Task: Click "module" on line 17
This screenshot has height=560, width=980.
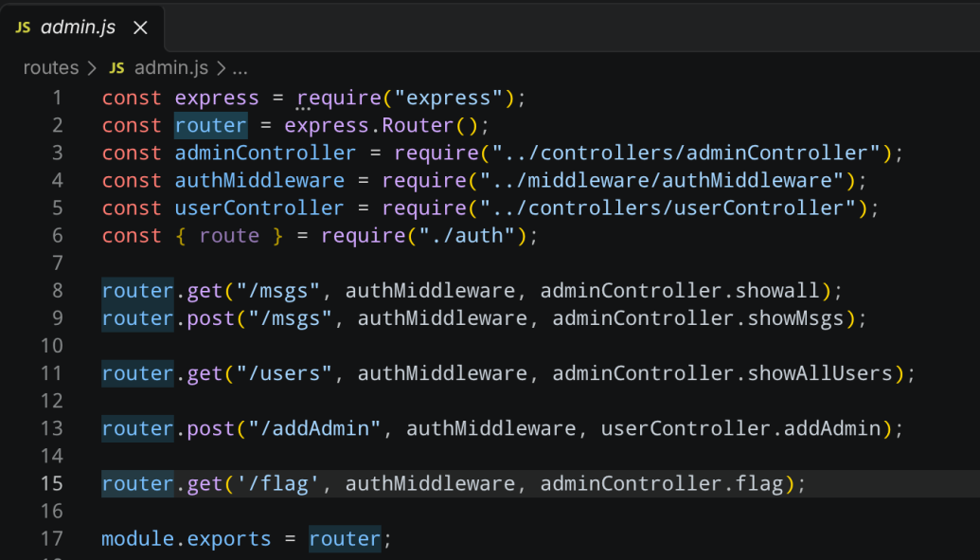Action: [x=137, y=538]
